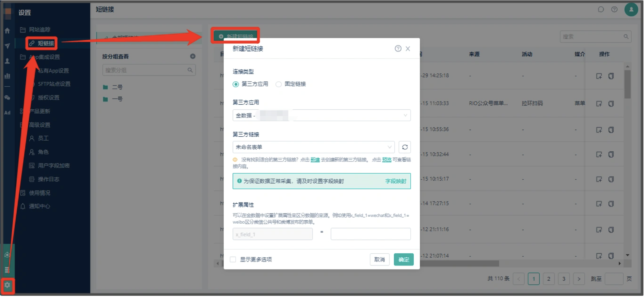This screenshot has height=297, width=644.
Task: Click the 新建 link in the hint
Action: [x=315, y=160]
